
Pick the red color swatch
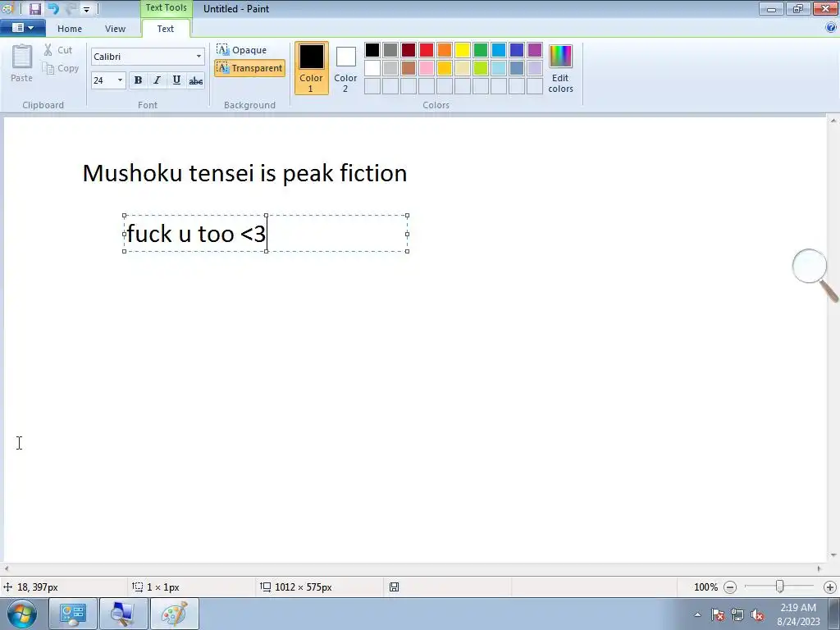click(x=427, y=50)
